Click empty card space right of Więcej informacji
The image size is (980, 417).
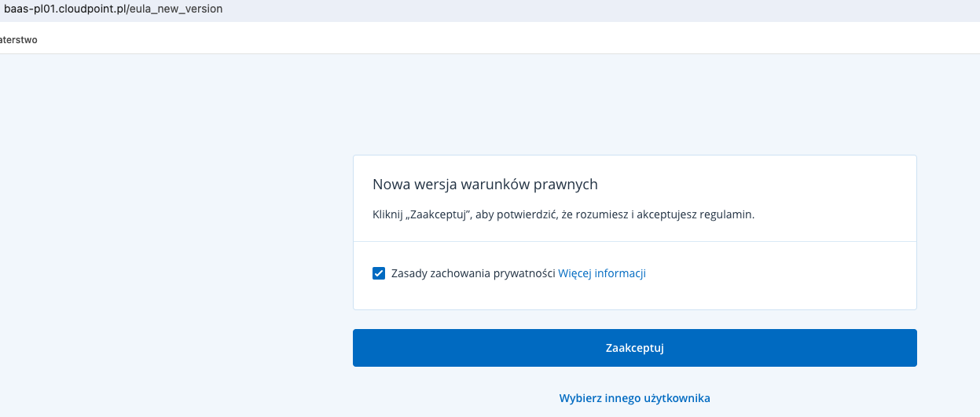coord(778,273)
